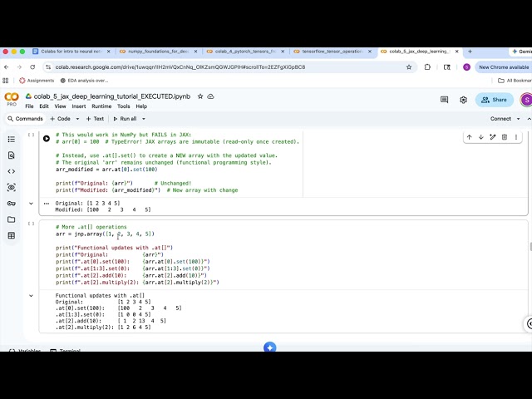This screenshot has width=532, height=399.
Task: Open code snippets sidebar icon
Action: (x=11, y=171)
